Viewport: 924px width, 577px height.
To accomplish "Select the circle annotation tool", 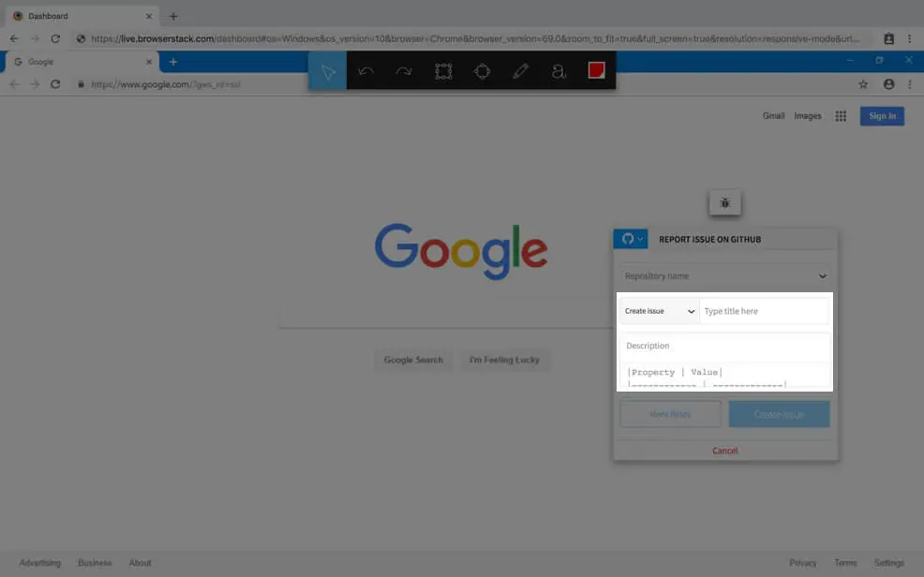I will point(482,71).
